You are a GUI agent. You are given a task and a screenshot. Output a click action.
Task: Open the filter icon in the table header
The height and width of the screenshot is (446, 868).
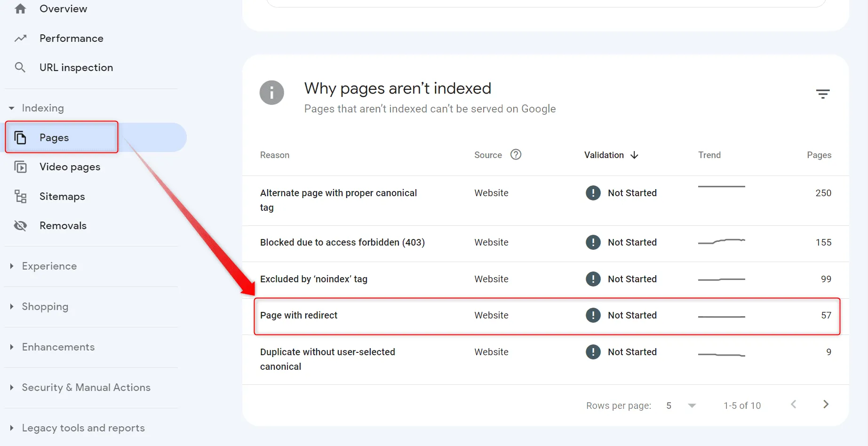823,94
